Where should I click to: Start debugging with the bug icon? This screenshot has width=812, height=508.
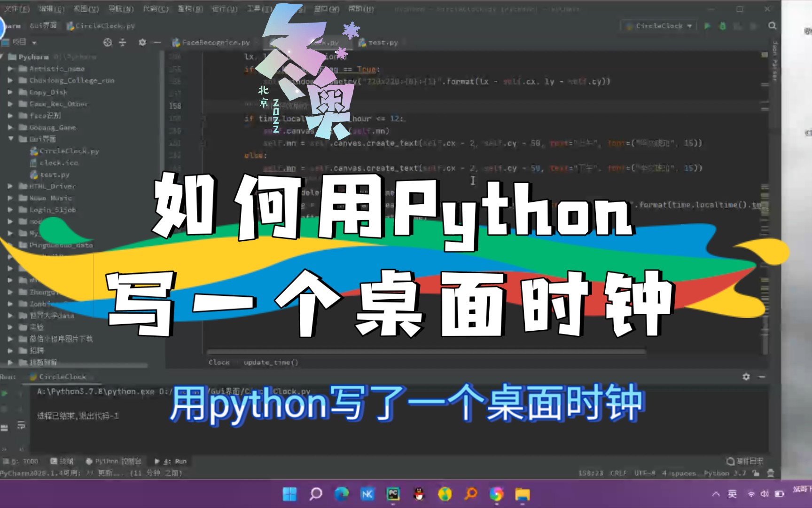(722, 26)
